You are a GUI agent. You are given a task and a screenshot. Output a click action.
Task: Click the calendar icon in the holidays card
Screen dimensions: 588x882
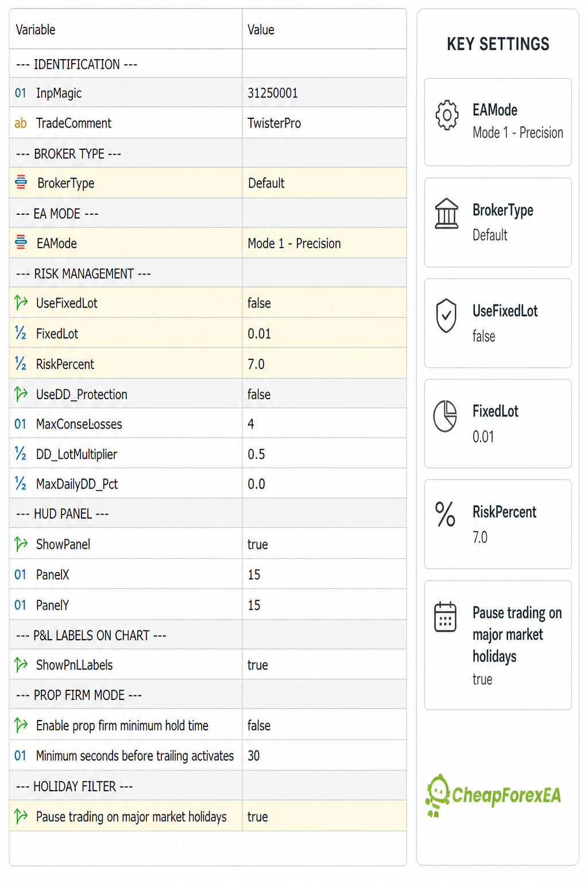pos(446,617)
